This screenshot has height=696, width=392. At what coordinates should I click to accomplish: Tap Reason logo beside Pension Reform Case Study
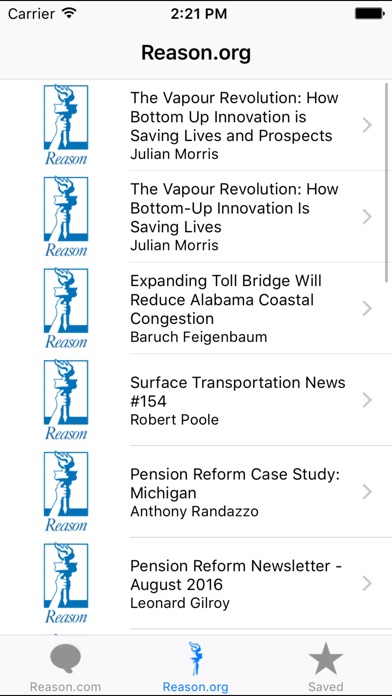coord(66,492)
